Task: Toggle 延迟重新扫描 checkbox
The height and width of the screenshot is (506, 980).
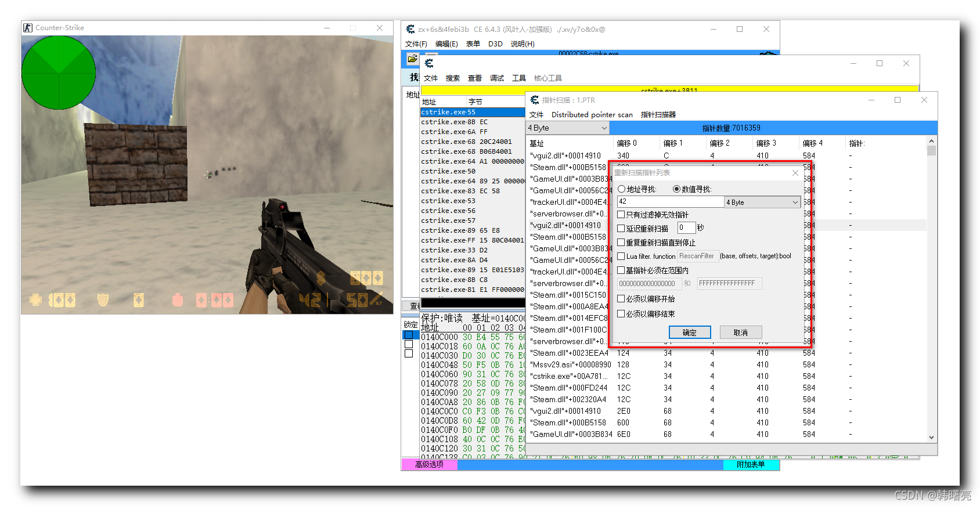Action: (621, 229)
